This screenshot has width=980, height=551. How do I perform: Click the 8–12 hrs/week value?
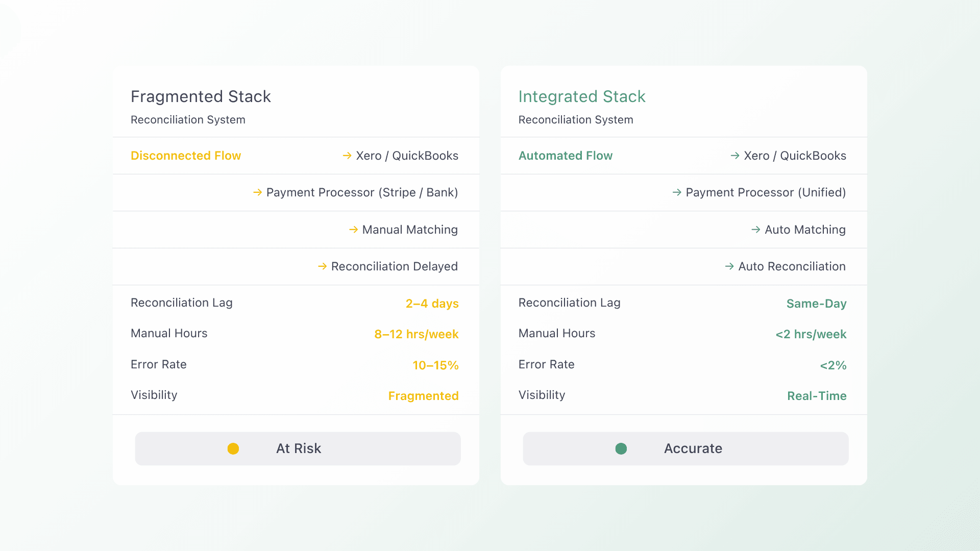(416, 334)
